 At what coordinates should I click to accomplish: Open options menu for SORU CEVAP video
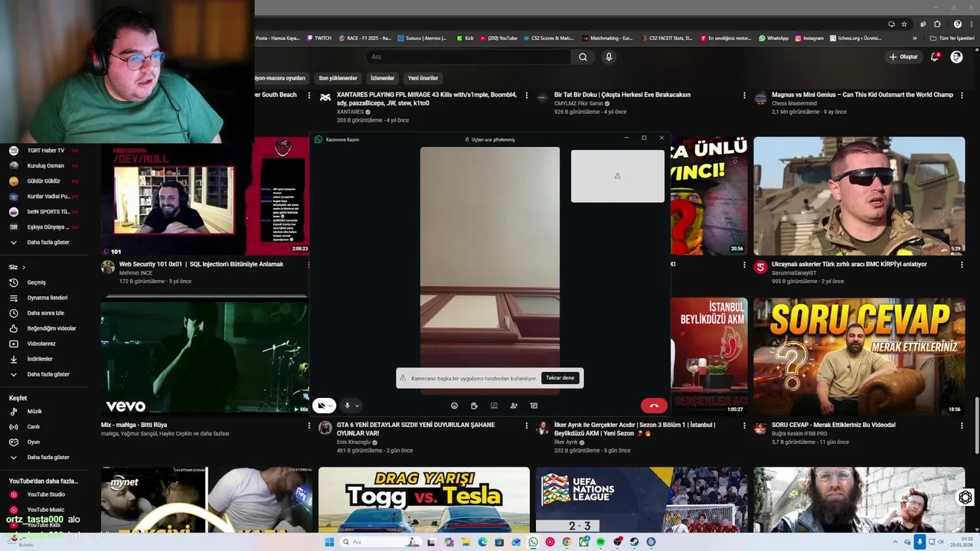pos(962,425)
